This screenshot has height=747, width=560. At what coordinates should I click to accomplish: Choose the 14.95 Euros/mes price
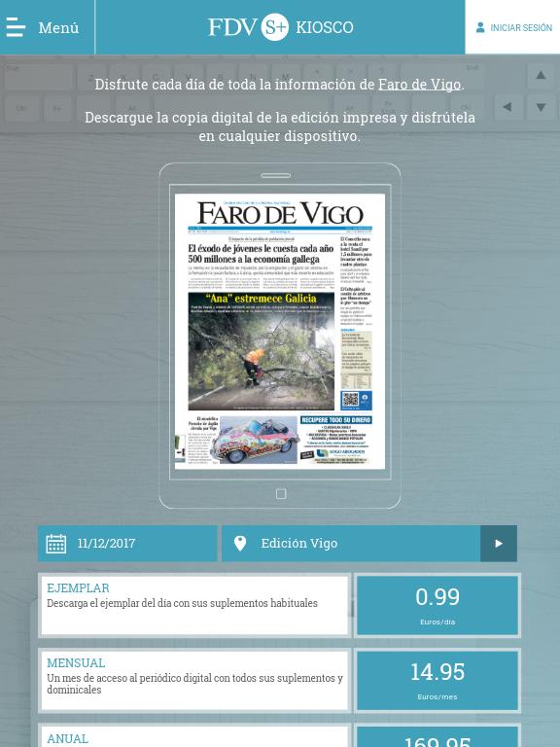pos(437,680)
